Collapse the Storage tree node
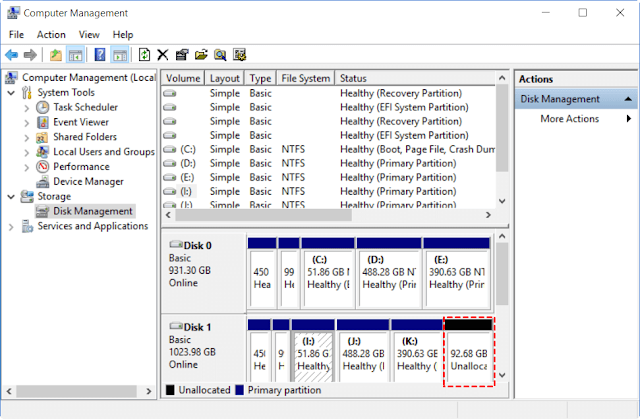 click(x=11, y=197)
